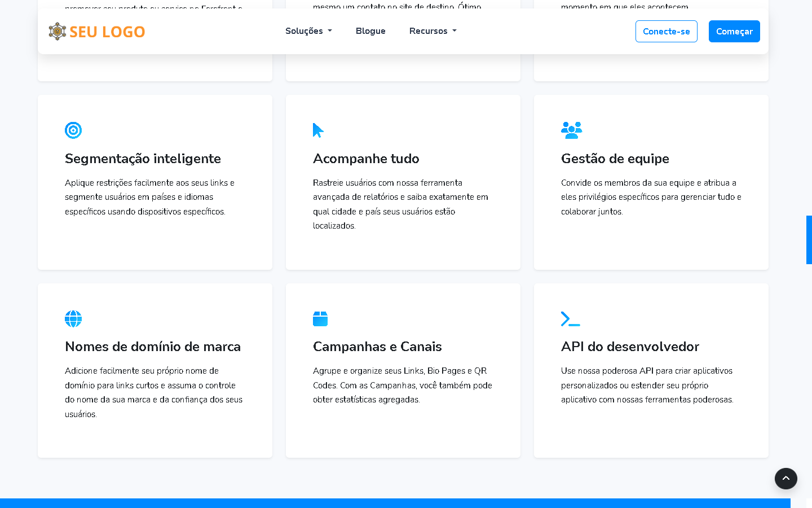This screenshot has width=812, height=508.
Task: Select the Segmentação inteligente heading
Action: (143, 159)
